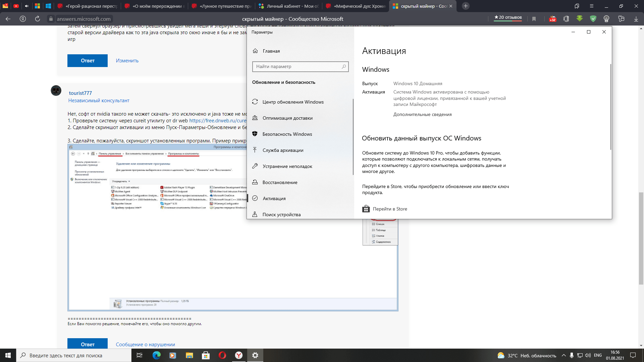Image resolution: width=644 pixels, height=362 pixels.
Task: Open Task View from taskbar
Action: [140, 355]
